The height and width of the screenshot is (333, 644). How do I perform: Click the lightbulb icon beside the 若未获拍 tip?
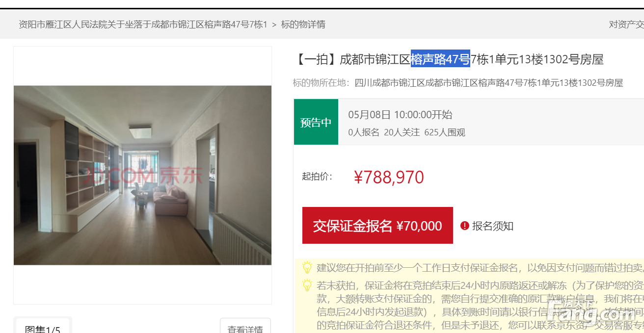point(307,285)
